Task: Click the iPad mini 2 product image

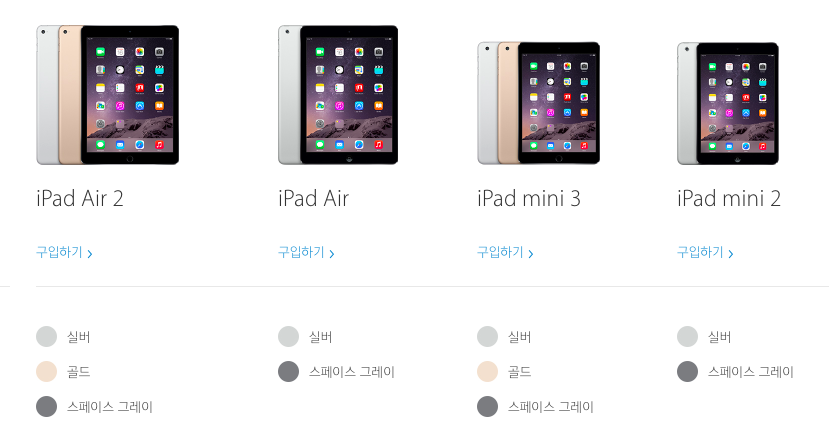Action: pyautogui.click(x=728, y=103)
